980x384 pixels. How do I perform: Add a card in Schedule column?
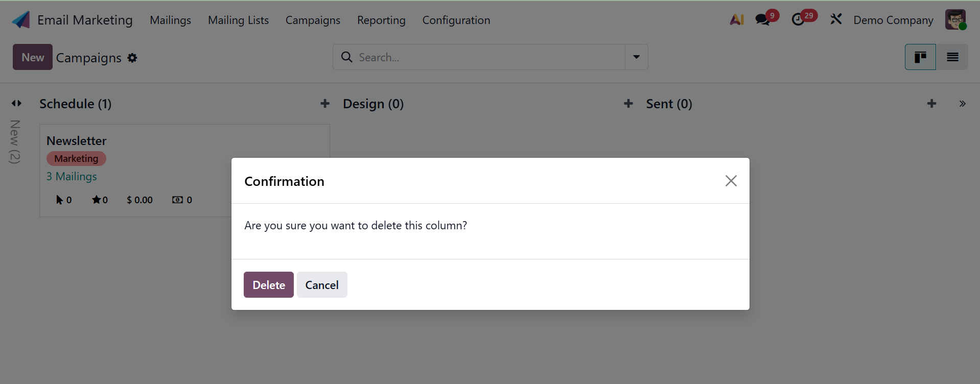coord(325,104)
